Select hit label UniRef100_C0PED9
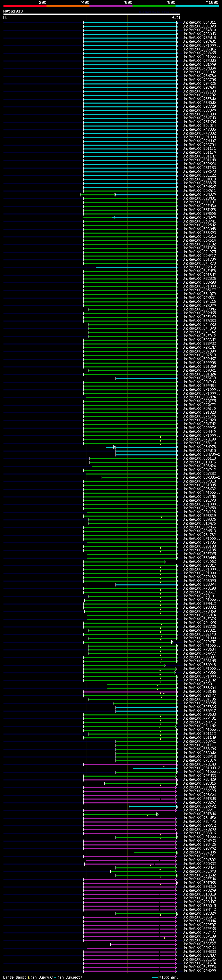This screenshot has height=980, width=222. click(x=199, y=936)
